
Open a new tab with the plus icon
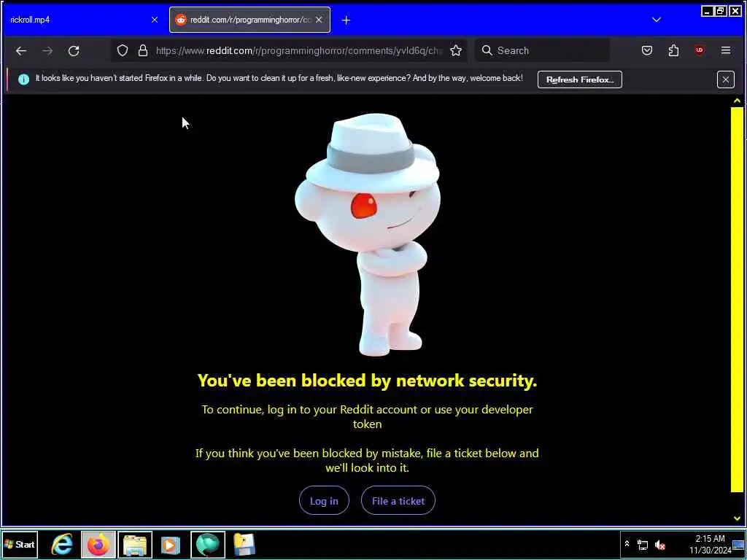pyautogui.click(x=346, y=20)
